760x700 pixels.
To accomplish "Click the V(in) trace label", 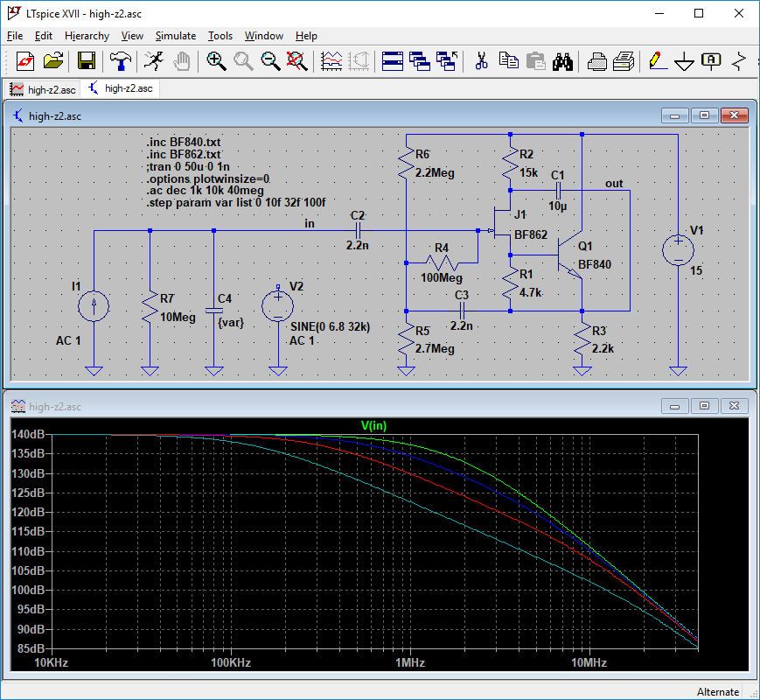I will pos(373,426).
